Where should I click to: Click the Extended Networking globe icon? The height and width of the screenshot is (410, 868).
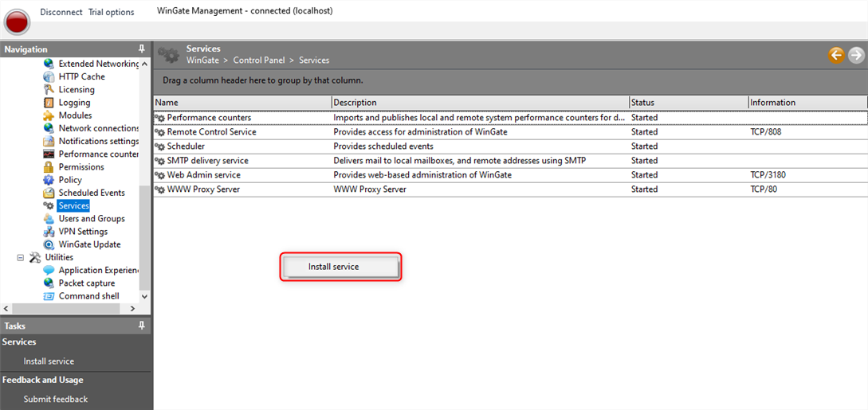tap(49, 64)
